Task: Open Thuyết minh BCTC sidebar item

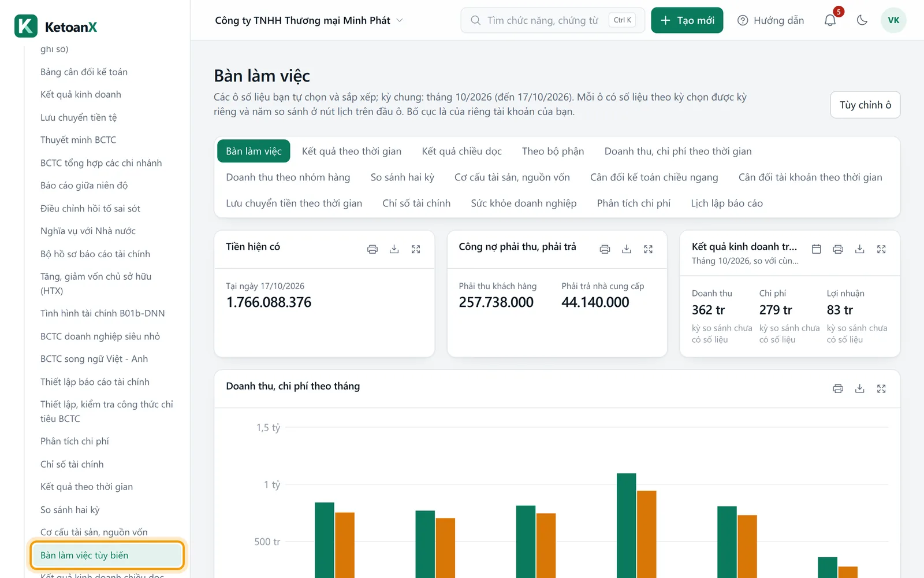Action: coord(107,140)
